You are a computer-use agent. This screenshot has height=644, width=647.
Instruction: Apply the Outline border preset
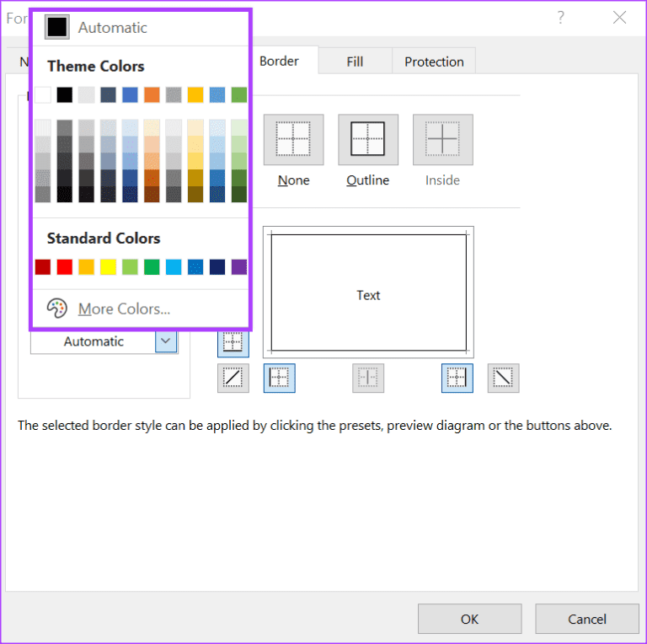pos(368,140)
